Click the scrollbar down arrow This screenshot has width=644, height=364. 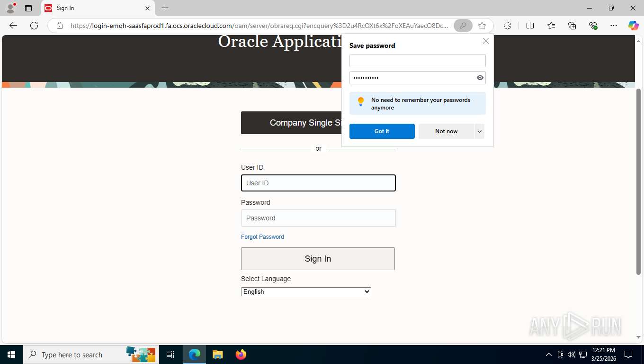(x=638, y=337)
